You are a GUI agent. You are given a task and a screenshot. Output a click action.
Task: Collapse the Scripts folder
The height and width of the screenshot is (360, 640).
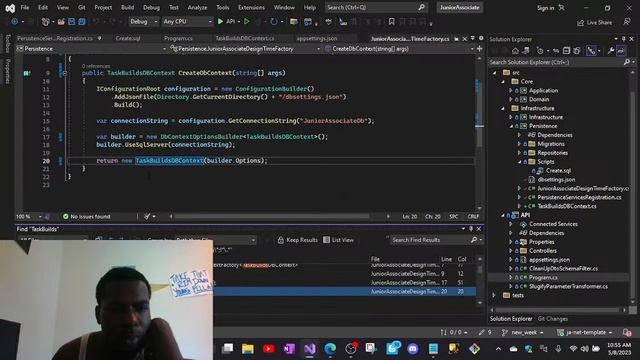pos(519,162)
